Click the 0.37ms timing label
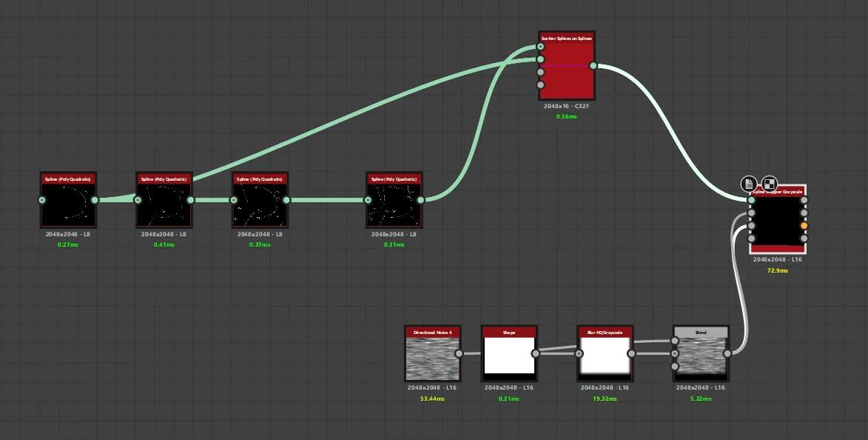The width and height of the screenshot is (868, 440). click(x=260, y=245)
